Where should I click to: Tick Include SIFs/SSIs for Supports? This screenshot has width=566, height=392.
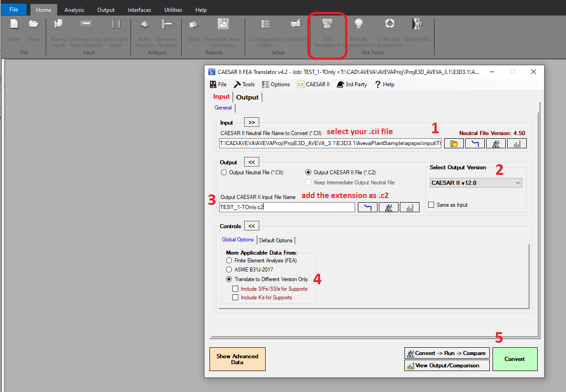pos(270,289)
